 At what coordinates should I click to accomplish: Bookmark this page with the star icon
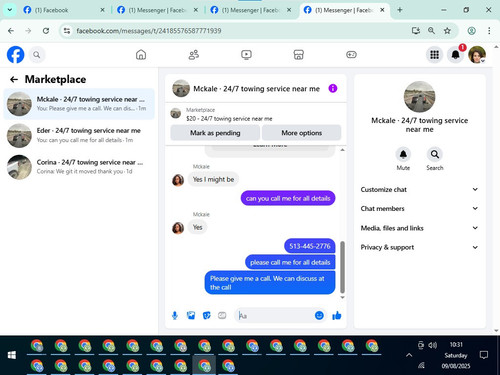[447, 31]
